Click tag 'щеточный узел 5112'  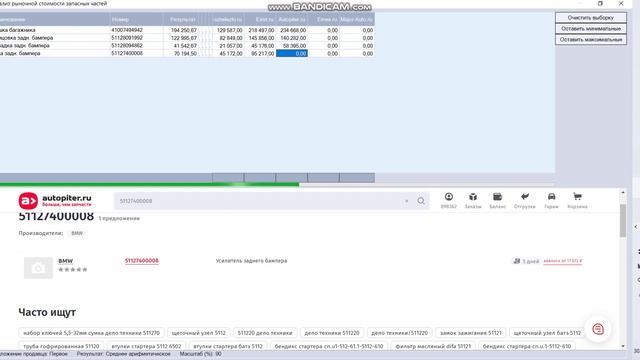pos(198,333)
